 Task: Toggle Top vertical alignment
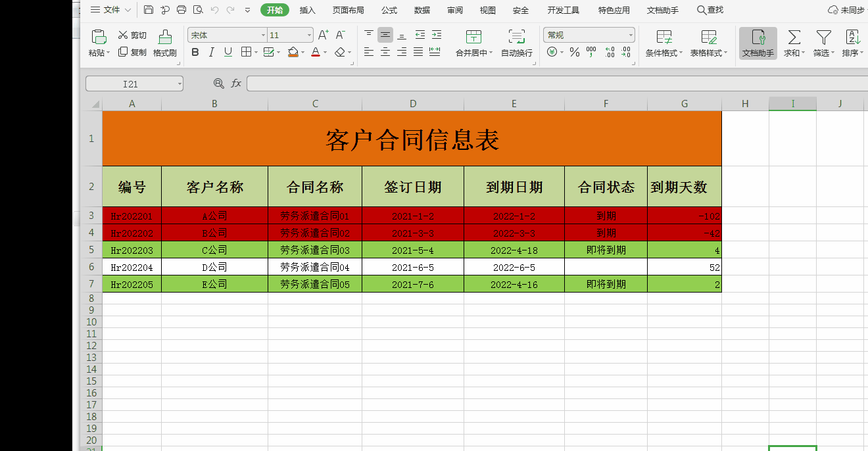point(369,35)
